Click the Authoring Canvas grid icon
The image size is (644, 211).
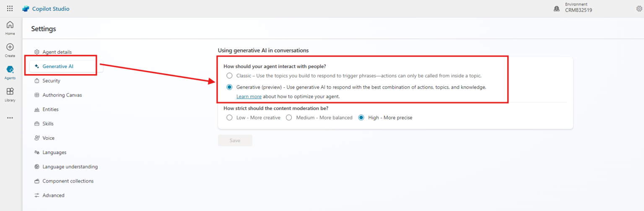37,95
